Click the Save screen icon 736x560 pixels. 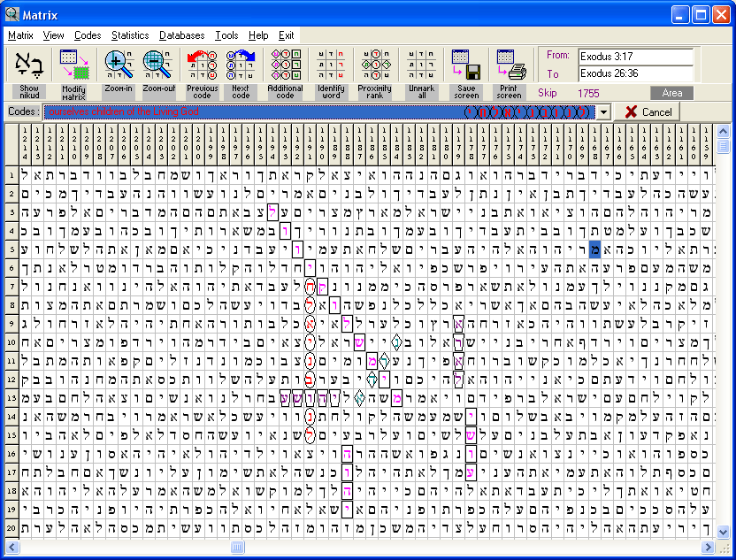(465, 65)
